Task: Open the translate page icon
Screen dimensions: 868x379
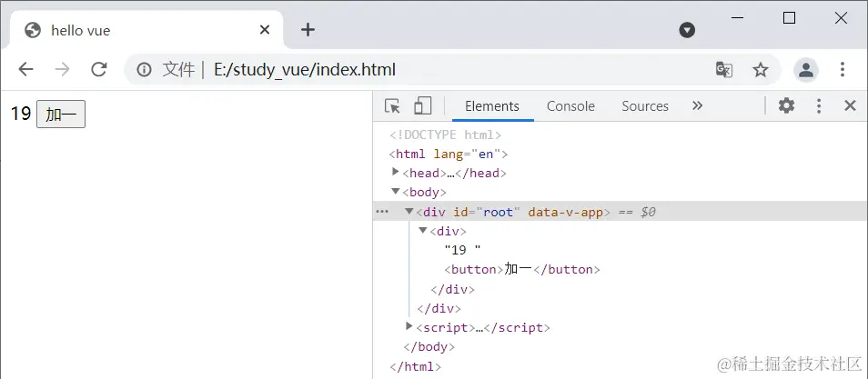Action: tap(724, 70)
